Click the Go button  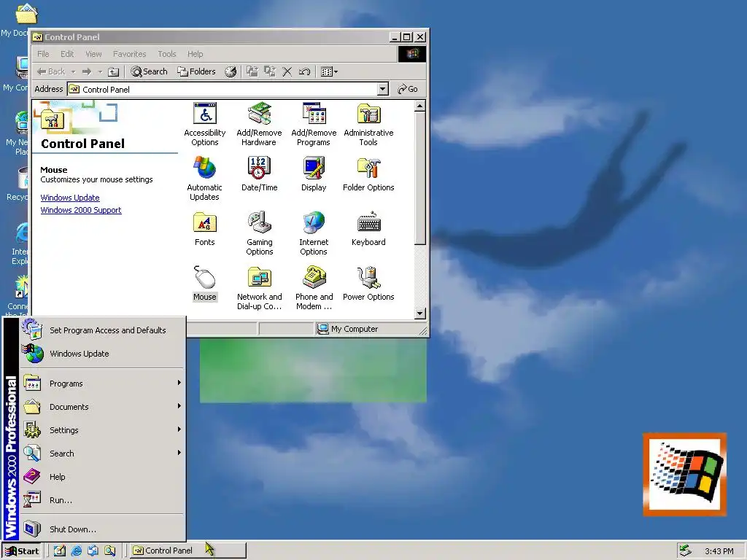coord(409,89)
